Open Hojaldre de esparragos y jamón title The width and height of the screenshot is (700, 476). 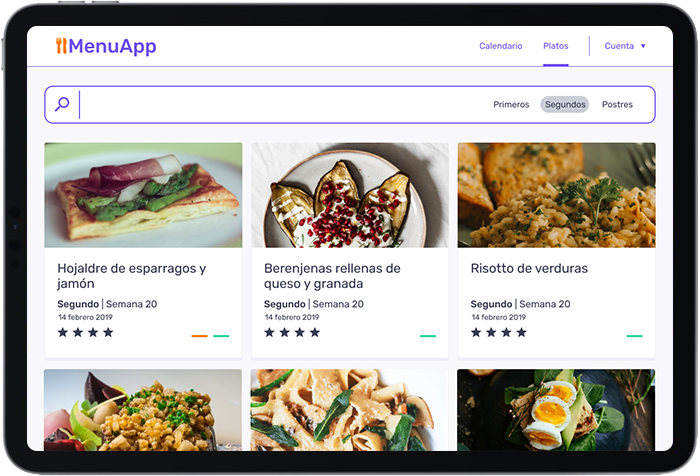pyautogui.click(x=132, y=276)
